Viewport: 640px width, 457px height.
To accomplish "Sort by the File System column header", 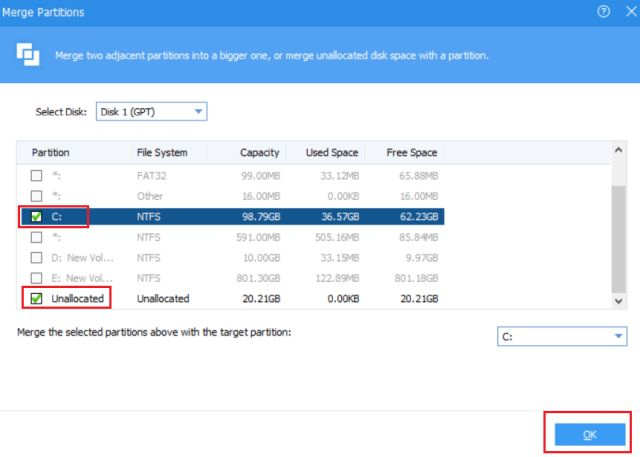I will coord(161,153).
